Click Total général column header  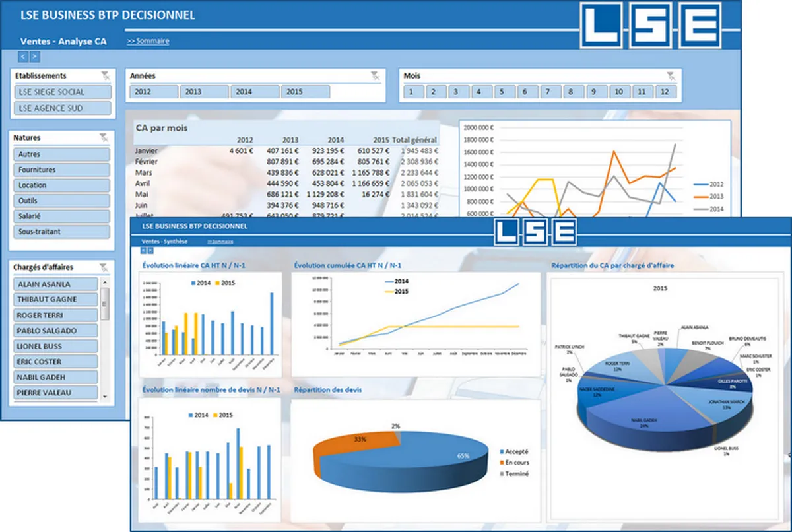click(414, 140)
